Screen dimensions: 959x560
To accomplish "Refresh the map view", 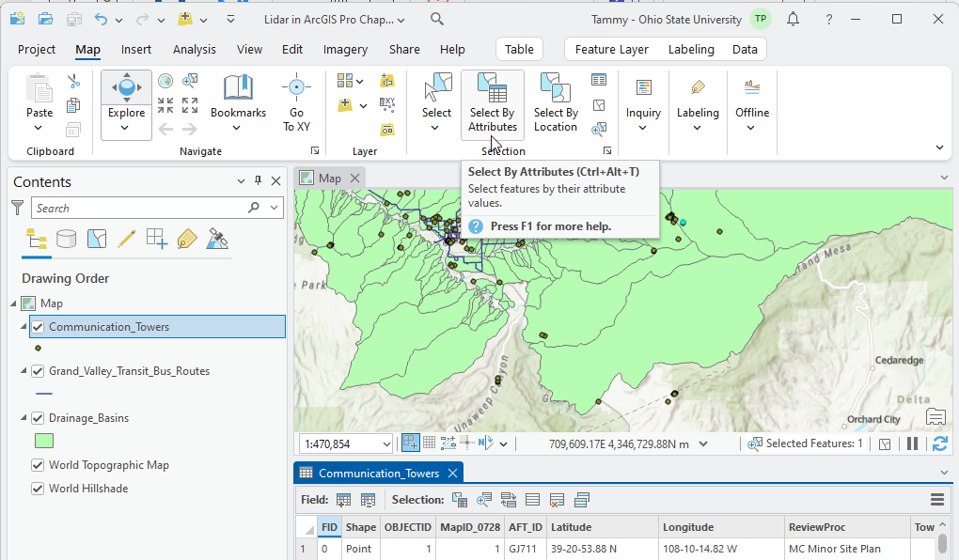I will (x=939, y=443).
